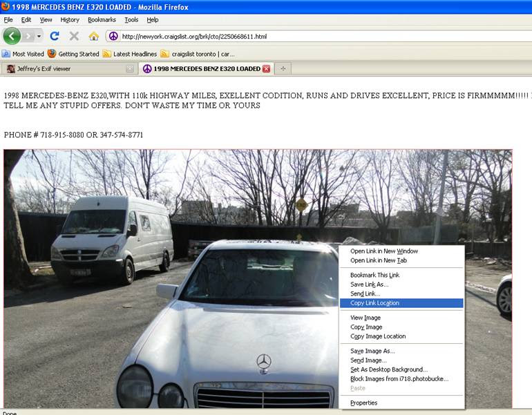Image resolution: width=532 pixels, height=415 pixels.
Task: Select Set As Desktop Background...
Action: (x=401, y=369)
